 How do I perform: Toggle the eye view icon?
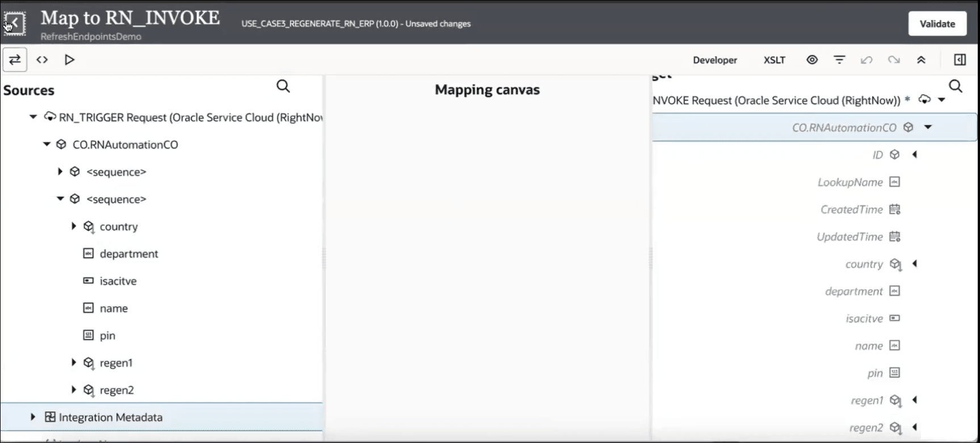point(812,60)
